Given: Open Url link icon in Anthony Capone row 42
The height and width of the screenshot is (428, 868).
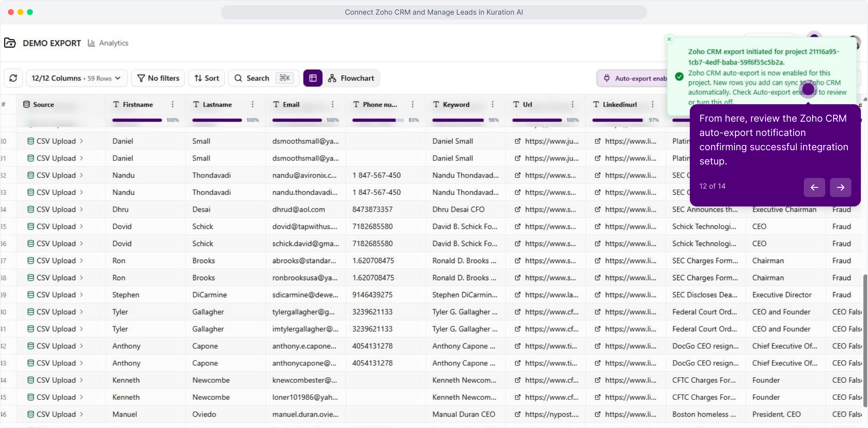Looking at the screenshot, I should point(518,346).
